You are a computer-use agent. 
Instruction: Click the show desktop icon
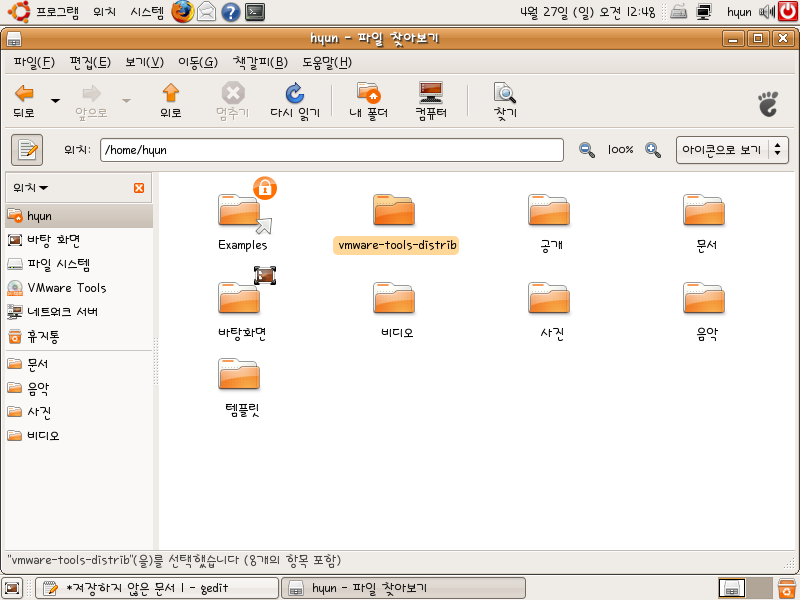point(12,588)
